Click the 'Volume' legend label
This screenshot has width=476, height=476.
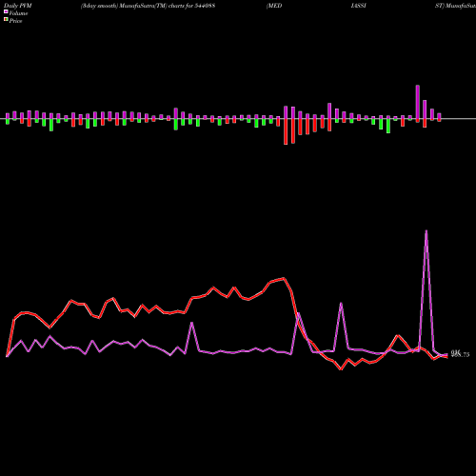(x=18, y=13)
